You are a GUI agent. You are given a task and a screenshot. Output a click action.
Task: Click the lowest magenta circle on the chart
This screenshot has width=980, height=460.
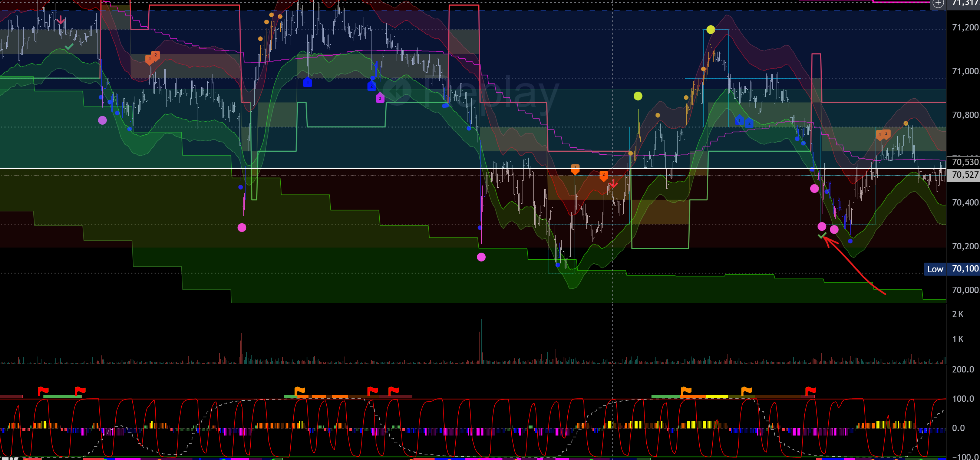coord(481,257)
